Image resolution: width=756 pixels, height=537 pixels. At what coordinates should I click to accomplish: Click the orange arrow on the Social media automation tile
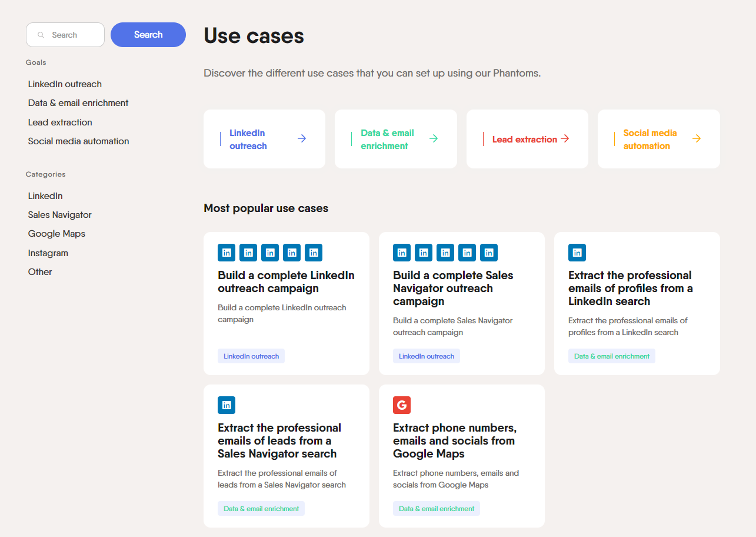point(697,138)
